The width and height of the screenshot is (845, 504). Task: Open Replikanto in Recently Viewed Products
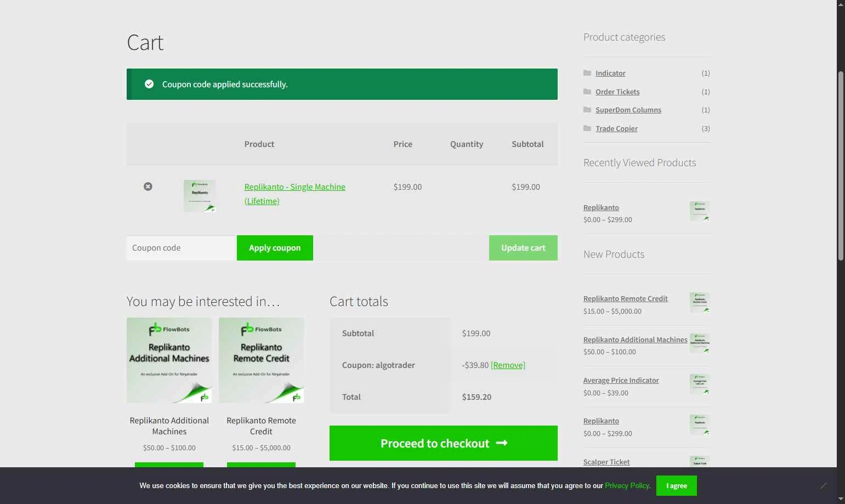[x=601, y=207]
